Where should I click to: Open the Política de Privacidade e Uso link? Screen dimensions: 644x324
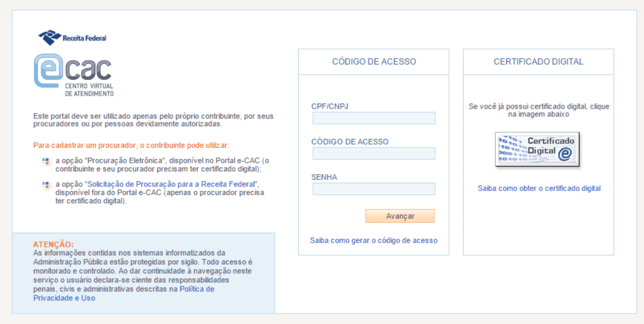tap(124, 293)
